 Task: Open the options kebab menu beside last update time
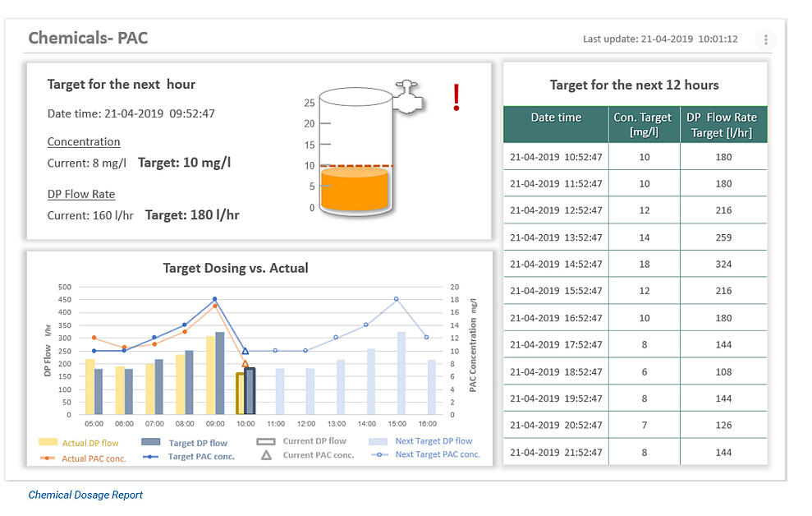[x=765, y=39]
